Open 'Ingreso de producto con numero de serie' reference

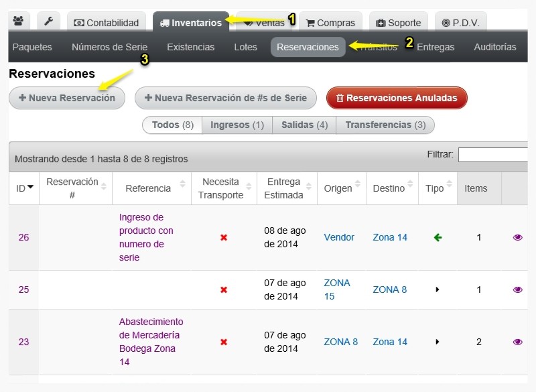146,237
